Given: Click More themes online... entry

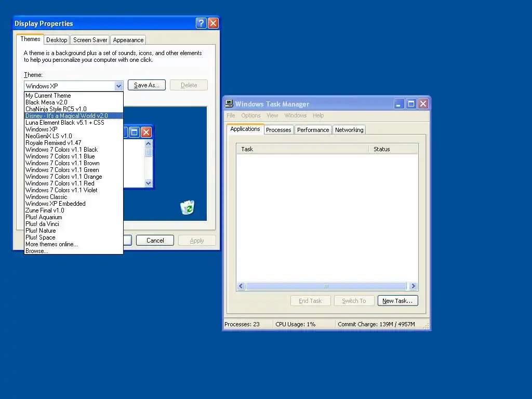Looking at the screenshot, I should tap(74, 245).
